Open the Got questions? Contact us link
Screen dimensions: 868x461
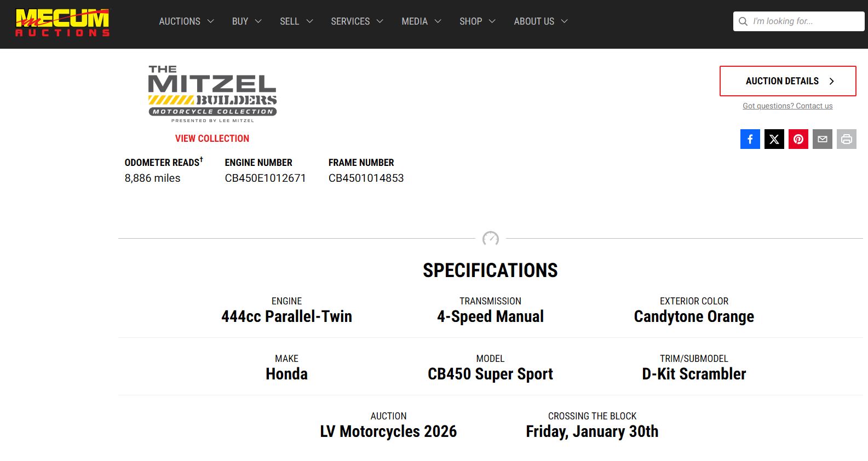[x=787, y=106]
